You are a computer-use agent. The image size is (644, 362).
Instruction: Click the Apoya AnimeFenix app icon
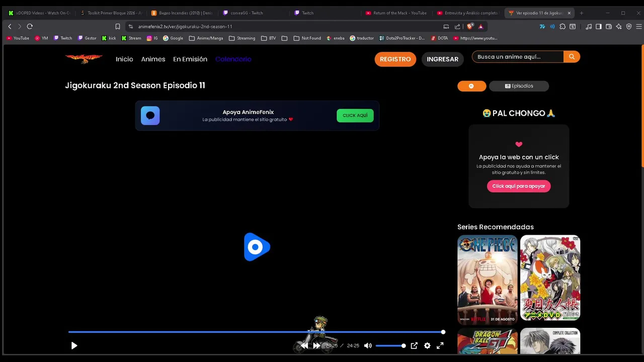150,116
